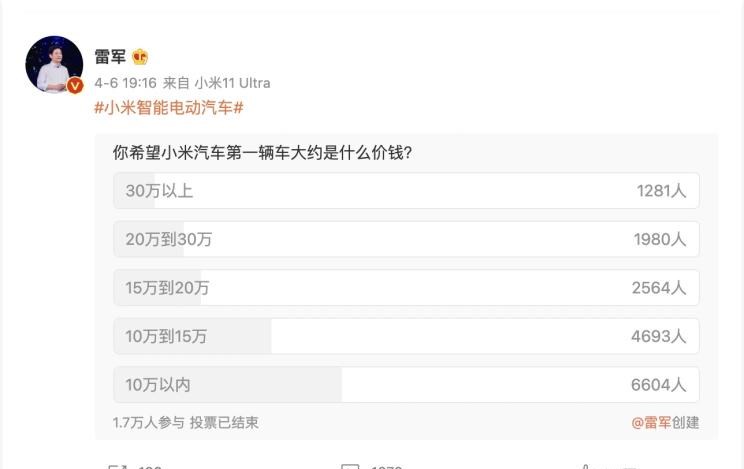Open the post timestamp 4-6 19:16

pyautogui.click(x=125, y=83)
